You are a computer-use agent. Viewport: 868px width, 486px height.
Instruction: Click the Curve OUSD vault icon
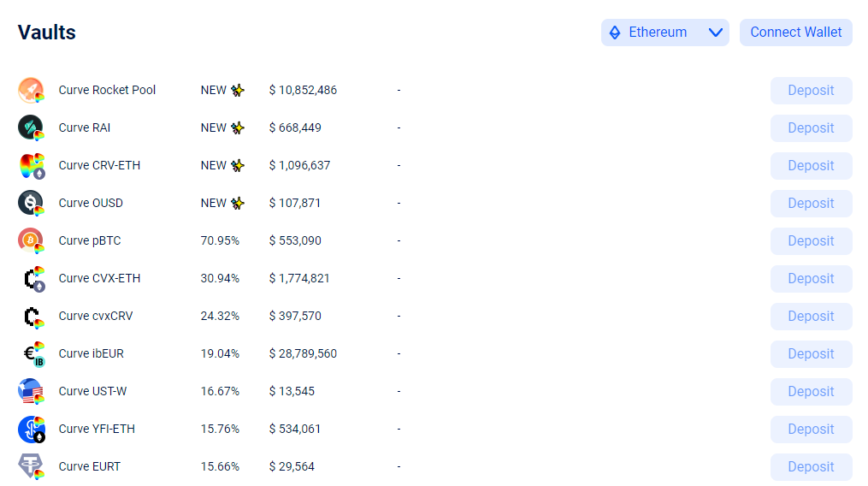coord(31,204)
